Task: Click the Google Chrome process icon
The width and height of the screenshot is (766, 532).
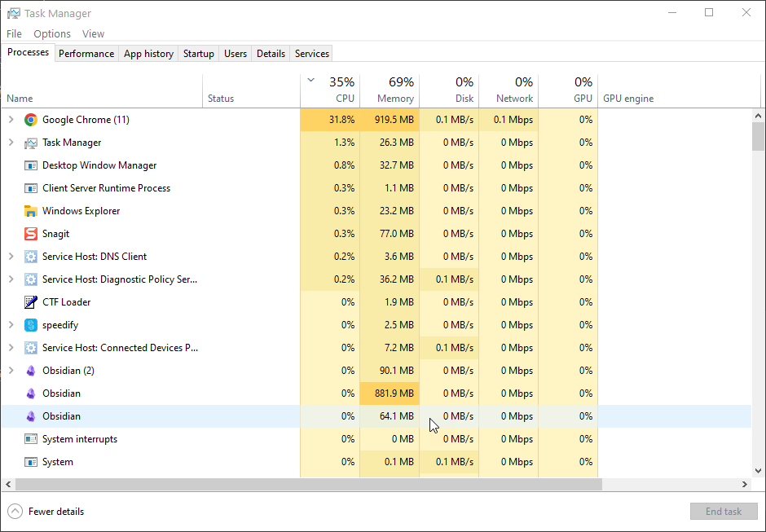Action: 31,120
